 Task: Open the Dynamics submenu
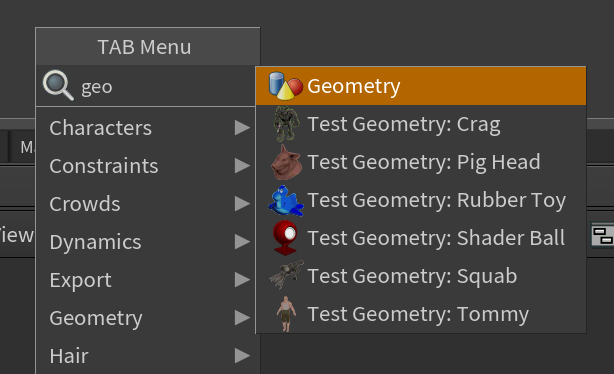tap(146, 242)
